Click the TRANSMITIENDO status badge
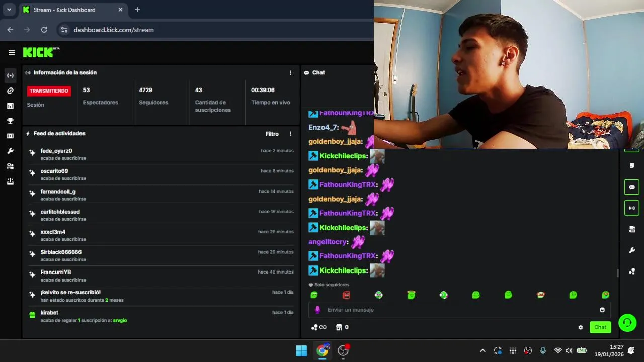Screen dimensions: 644x362 point(49,91)
